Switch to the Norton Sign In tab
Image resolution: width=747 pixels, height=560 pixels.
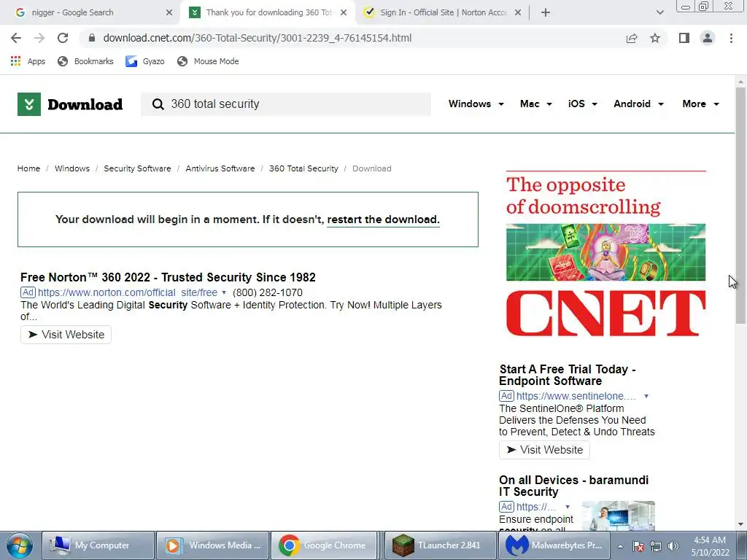[x=444, y=12]
